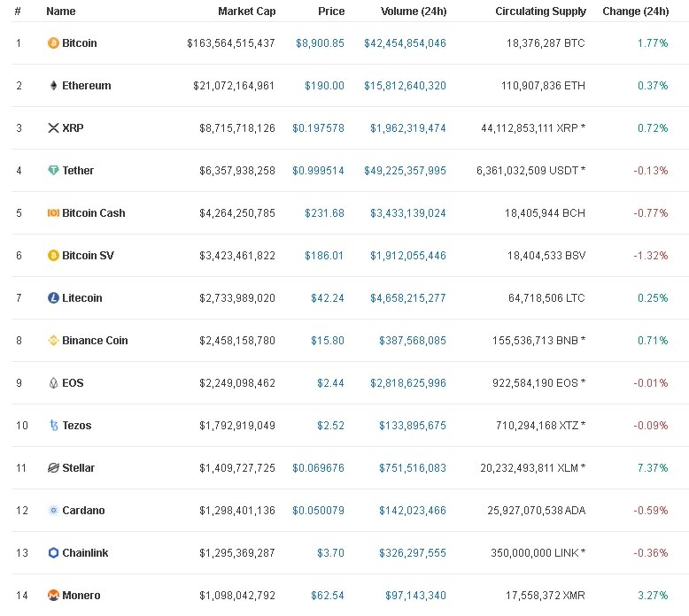Open the Tezos coin name link
Screen dimensions: 689x616
(x=76, y=426)
